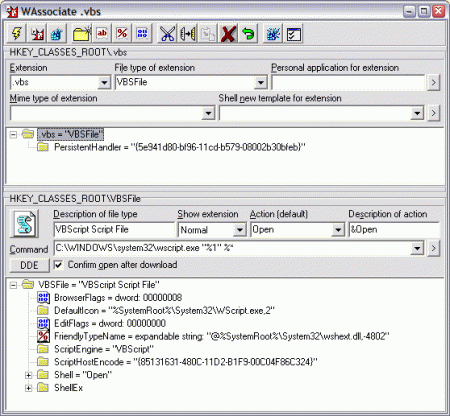
Task: Click the VBScript file type icon button
Action: [x=25, y=223]
